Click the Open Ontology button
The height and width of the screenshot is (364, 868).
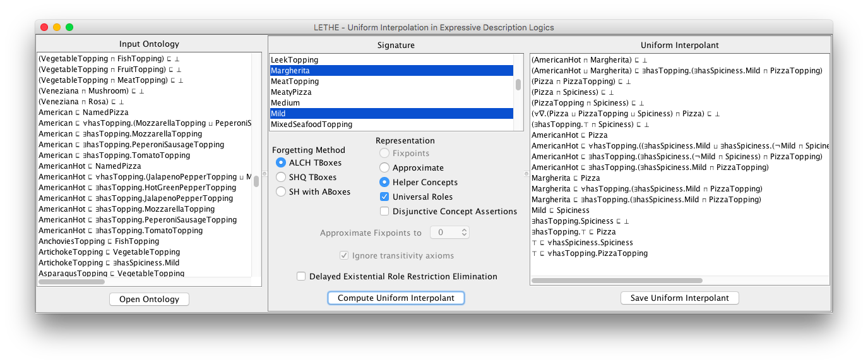[x=149, y=299]
